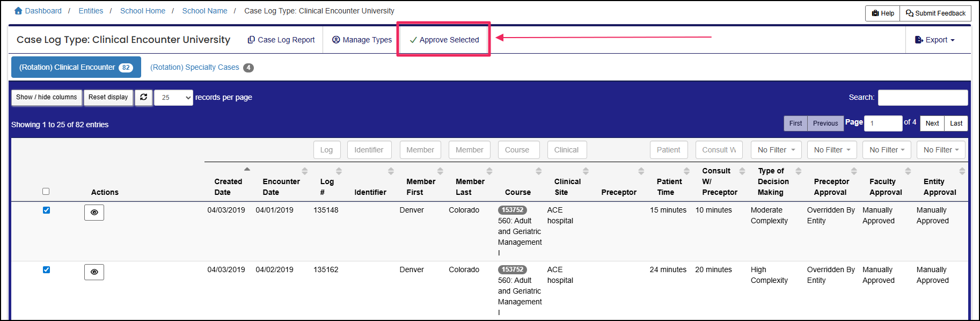Image resolution: width=980 pixels, height=321 pixels.
Task: Sort by Consult W/ Preceptor arrows
Action: (742, 171)
